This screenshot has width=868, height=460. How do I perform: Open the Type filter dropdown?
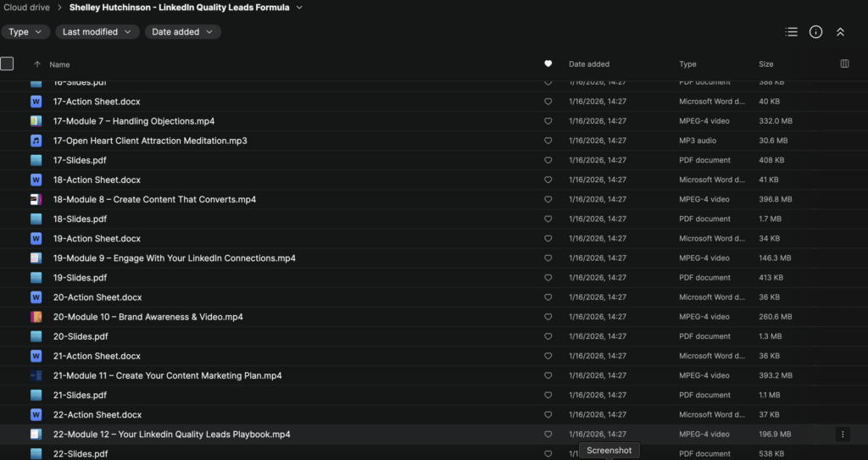coord(25,32)
